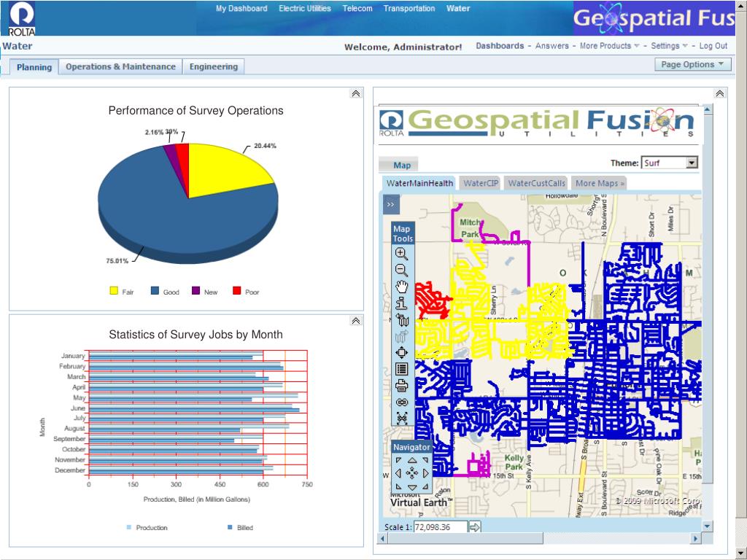Click map frame scrollbar right arrow
747x560 pixels.
pos(695,538)
